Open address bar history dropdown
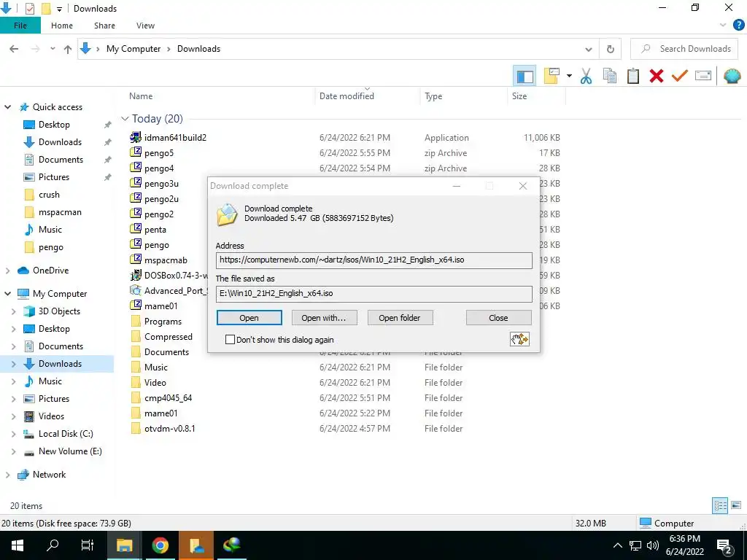The width and height of the screenshot is (747, 560). (x=589, y=49)
